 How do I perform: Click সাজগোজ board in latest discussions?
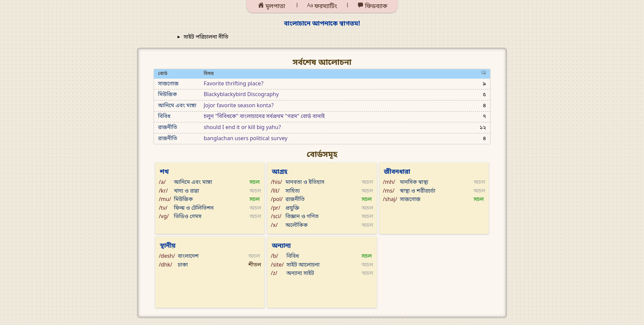pos(168,84)
